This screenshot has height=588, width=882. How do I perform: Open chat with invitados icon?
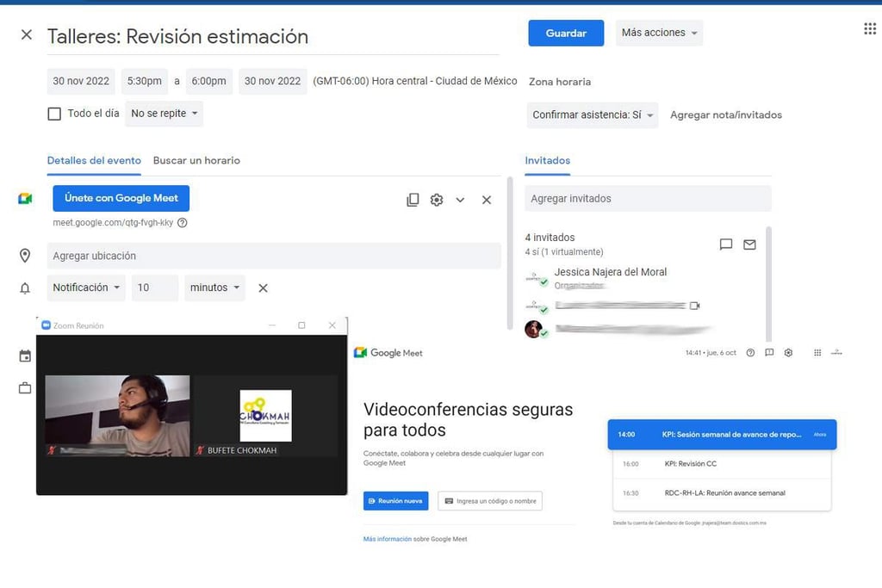click(x=726, y=244)
